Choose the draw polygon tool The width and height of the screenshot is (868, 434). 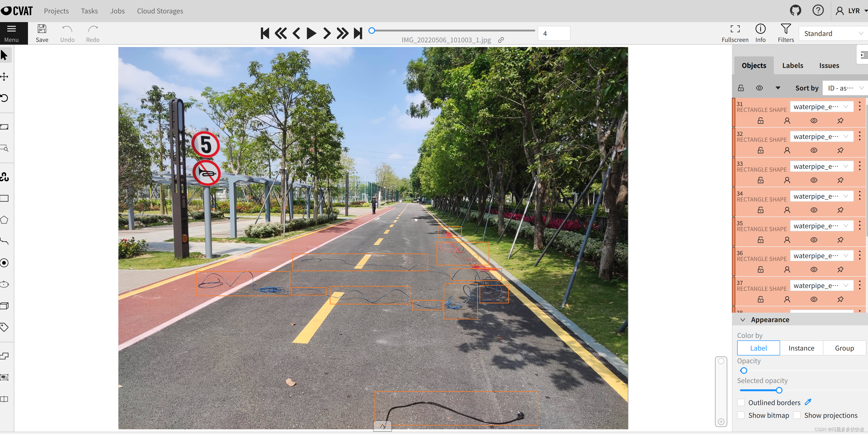pos(4,220)
